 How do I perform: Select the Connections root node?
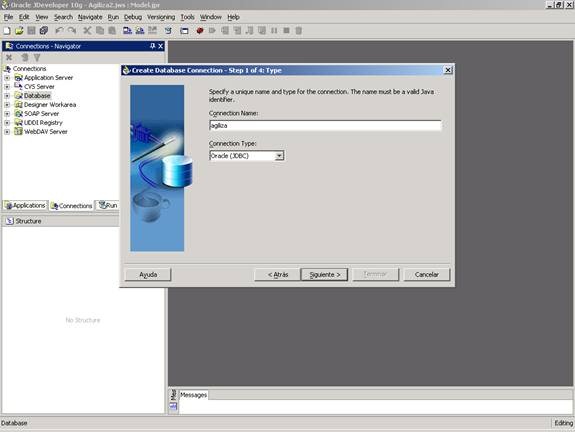point(29,69)
